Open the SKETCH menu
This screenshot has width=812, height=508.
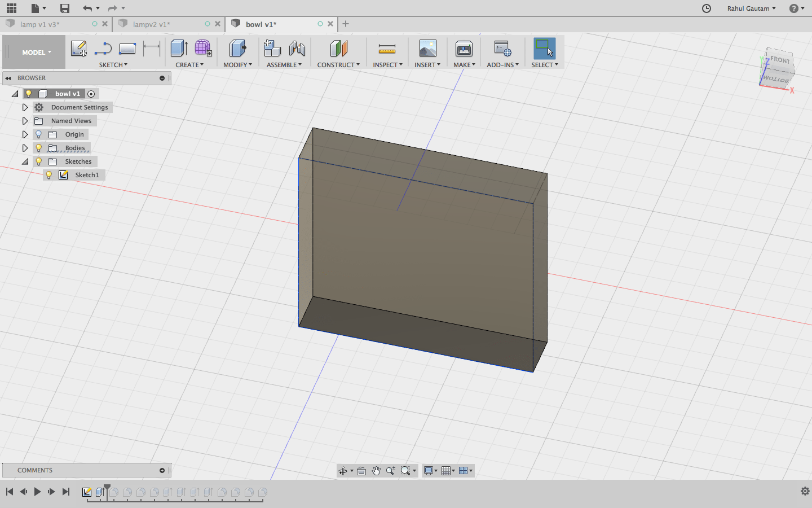click(113, 65)
